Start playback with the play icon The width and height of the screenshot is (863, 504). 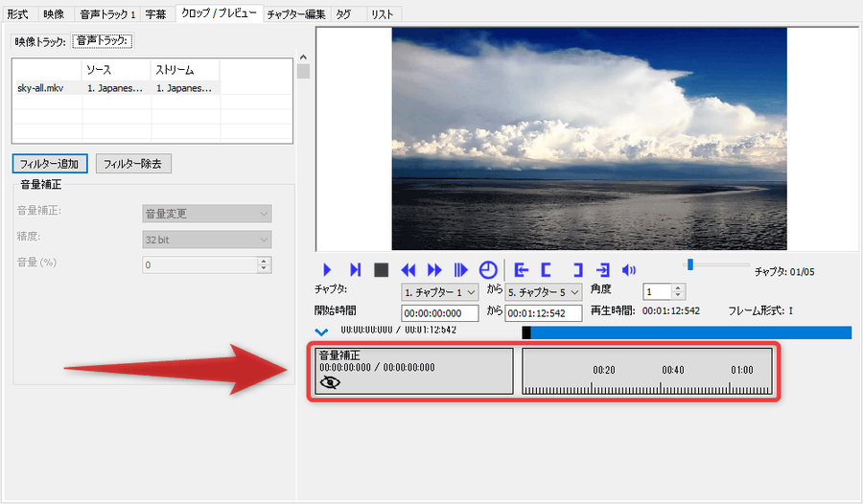(x=327, y=269)
